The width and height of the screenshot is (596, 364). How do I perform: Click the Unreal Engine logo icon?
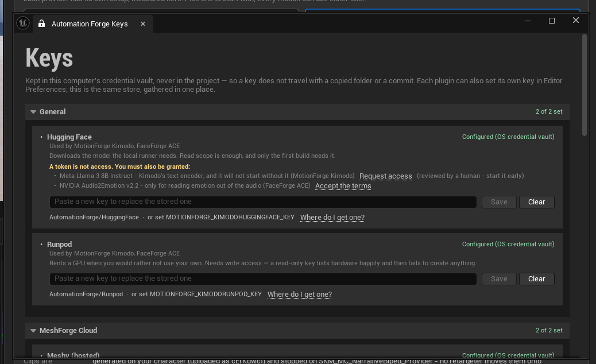pos(23,23)
